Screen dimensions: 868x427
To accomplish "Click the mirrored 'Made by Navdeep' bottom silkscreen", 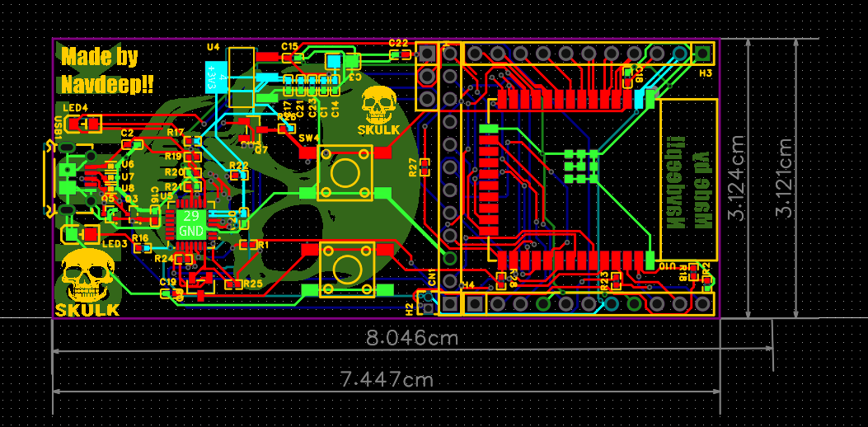I will pos(687,177).
